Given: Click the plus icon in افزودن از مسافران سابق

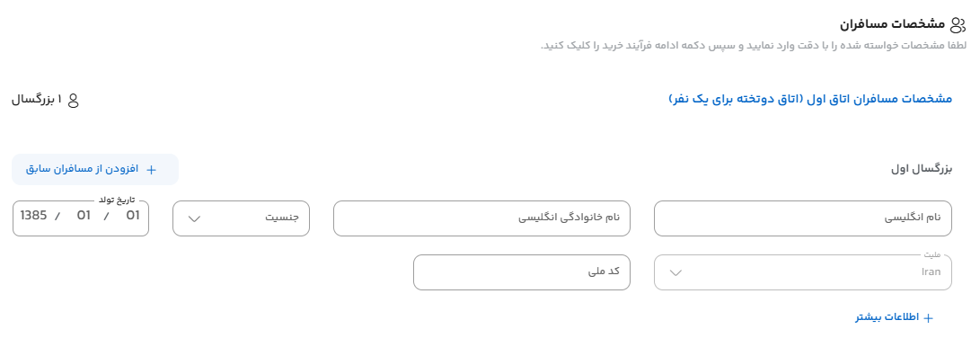Looking at the screenshot, I should pyautogui.click(x=151, y=170).
